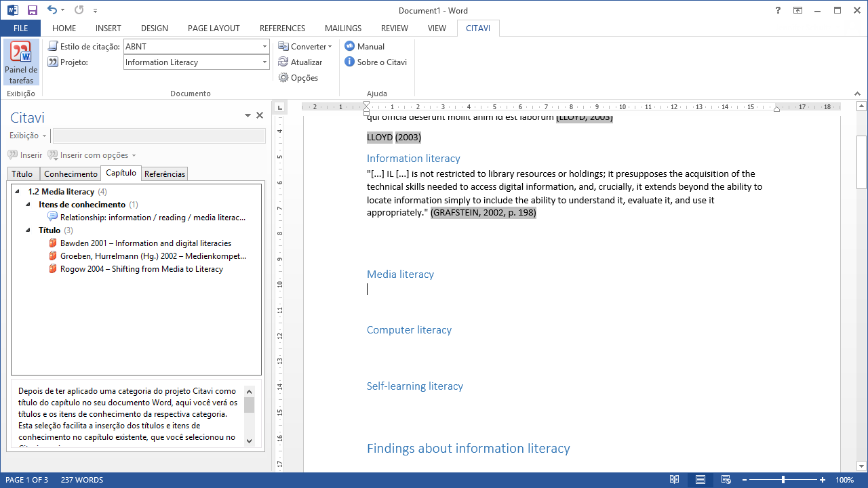The image size is (868, 488).
Task: Click the Self-learning literacy heading
Action: [415, 386]
